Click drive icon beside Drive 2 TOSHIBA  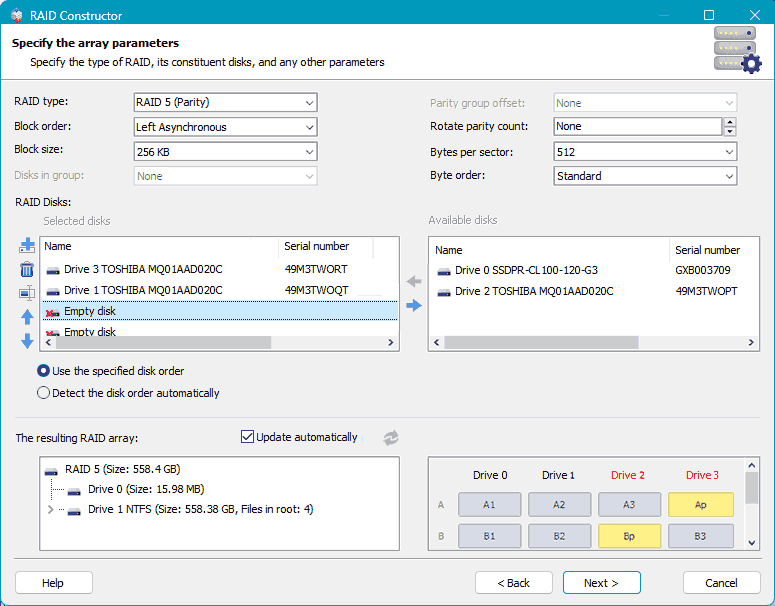point(444,292)
